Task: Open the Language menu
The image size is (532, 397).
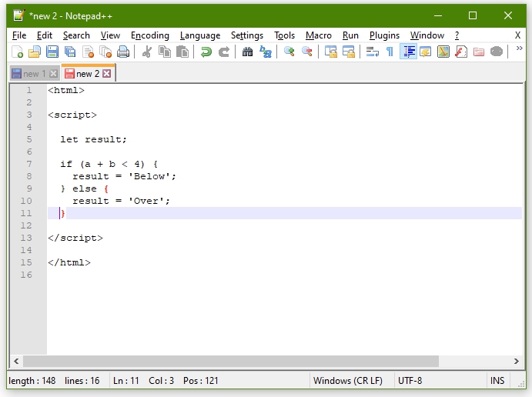Action: tap(200, 35)
